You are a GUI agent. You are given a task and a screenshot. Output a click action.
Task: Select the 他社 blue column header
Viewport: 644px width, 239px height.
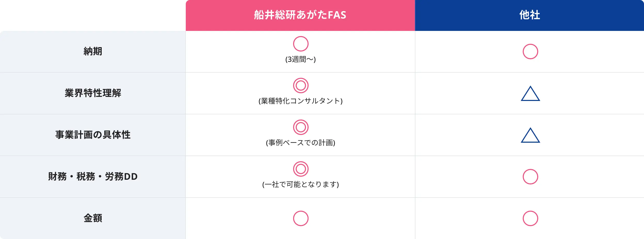pos(529,15)
